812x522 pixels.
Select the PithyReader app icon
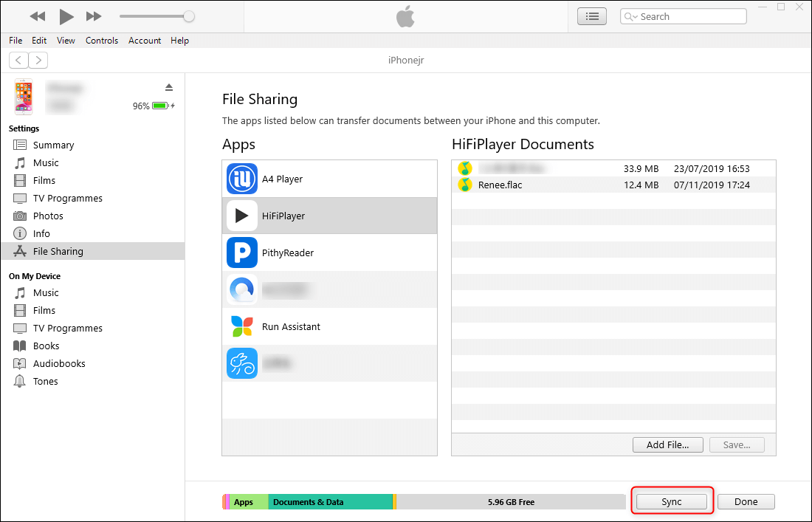[242, 253]
